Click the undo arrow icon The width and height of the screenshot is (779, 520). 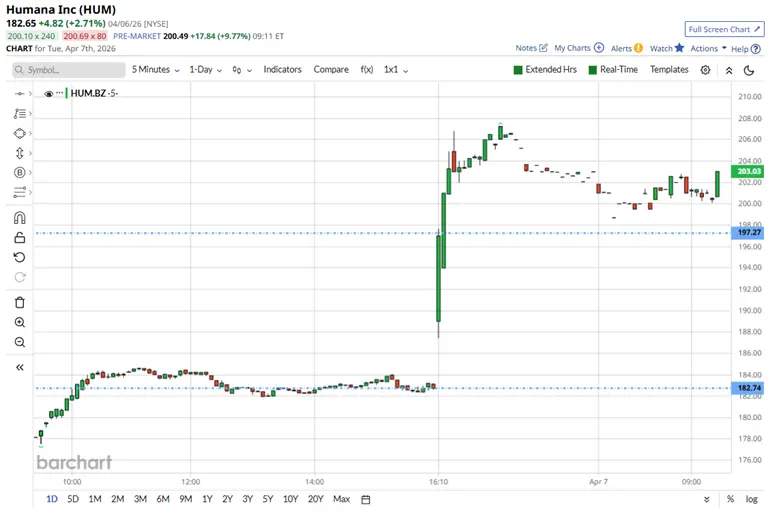19,257
